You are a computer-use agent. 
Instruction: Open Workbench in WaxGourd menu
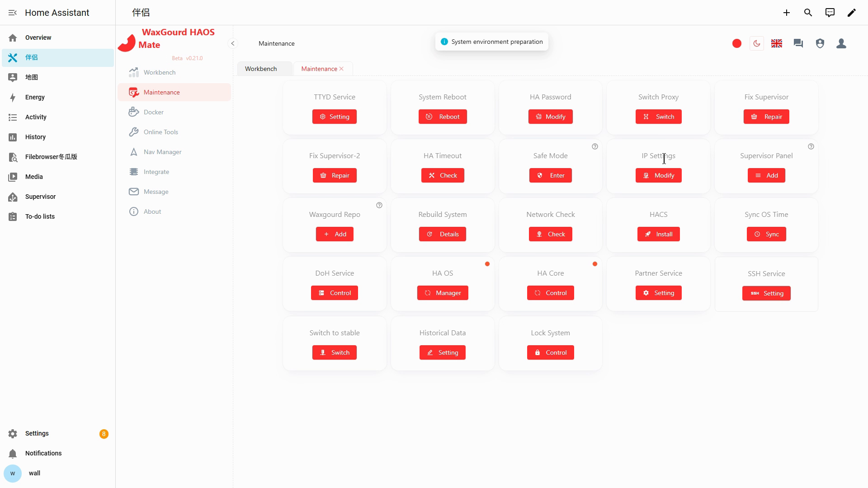coord(174,72)
